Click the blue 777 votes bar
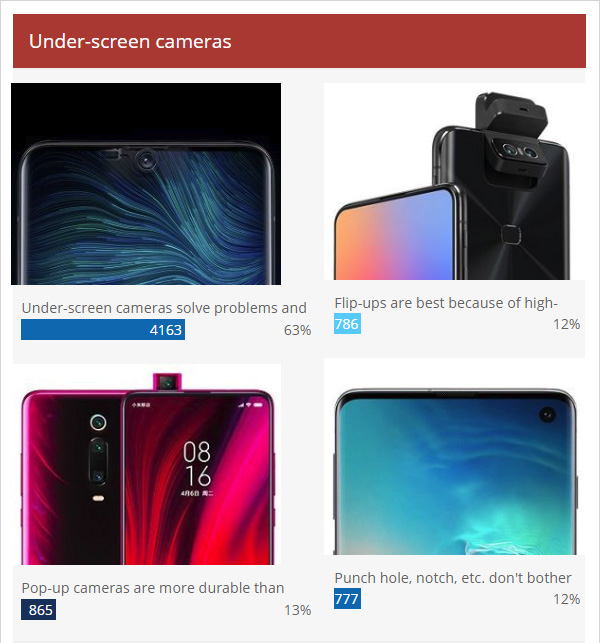Viewport: 600px width, 643px height. coord(347,599)
